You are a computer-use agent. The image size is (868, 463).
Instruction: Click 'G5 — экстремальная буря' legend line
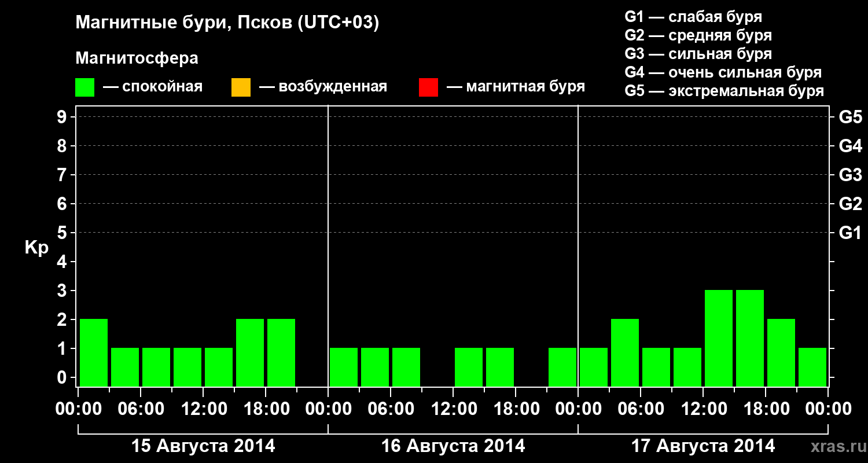tap(724, 91)
